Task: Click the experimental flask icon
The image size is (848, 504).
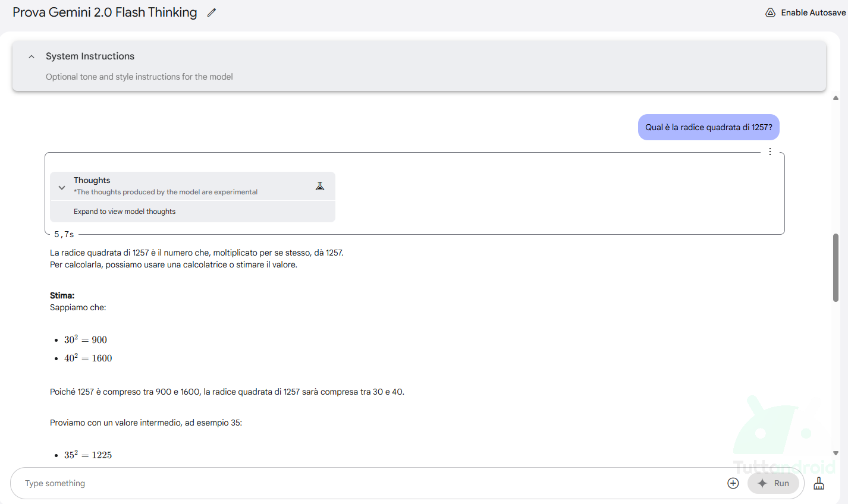Action: coord(320,186)
